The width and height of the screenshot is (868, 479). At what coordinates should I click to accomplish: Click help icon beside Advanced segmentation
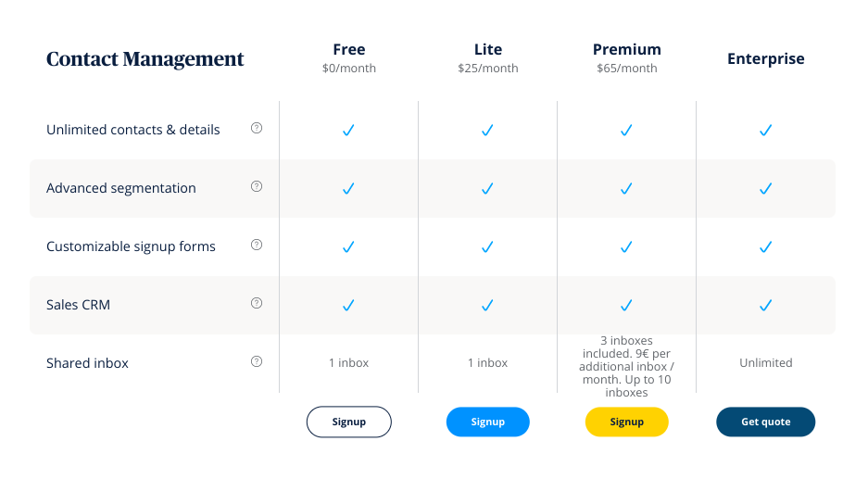pyautogui.click(x=257, y=187)
